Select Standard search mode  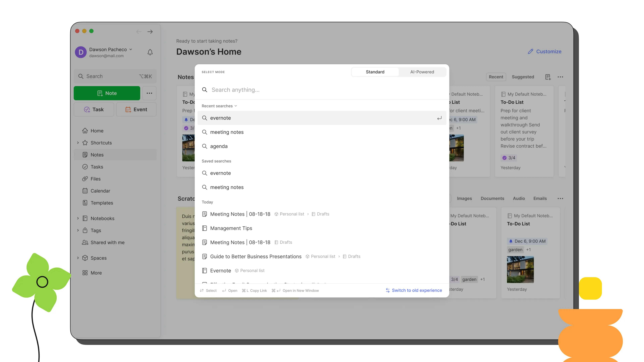coord(375,72)
